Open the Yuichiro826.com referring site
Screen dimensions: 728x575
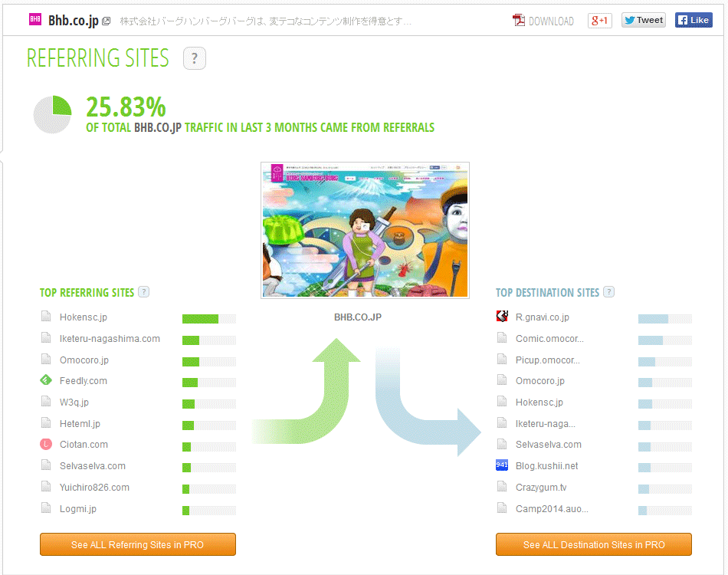(x=94, y=488)
